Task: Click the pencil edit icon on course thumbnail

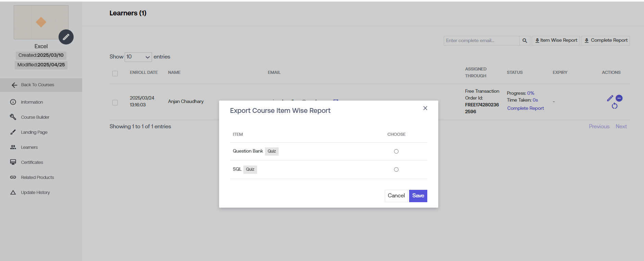Action: pyautogui.click(x=66, y=37)
